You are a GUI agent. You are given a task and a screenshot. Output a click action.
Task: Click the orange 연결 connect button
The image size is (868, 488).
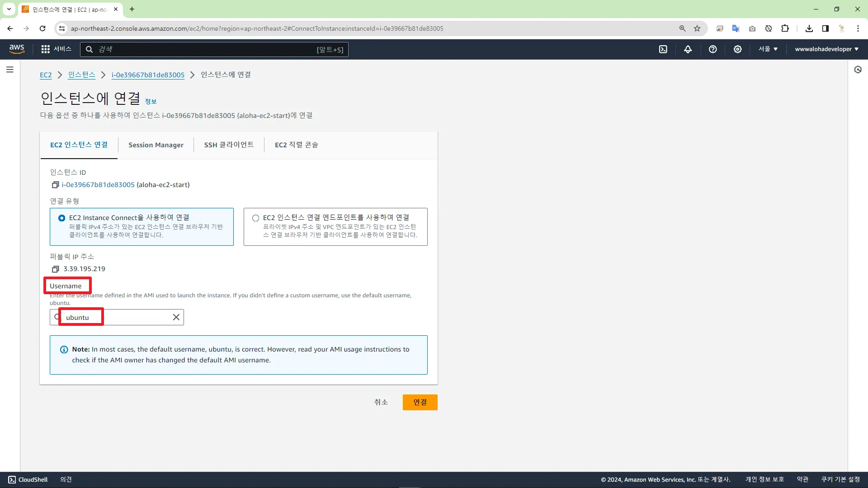(420, 402)
